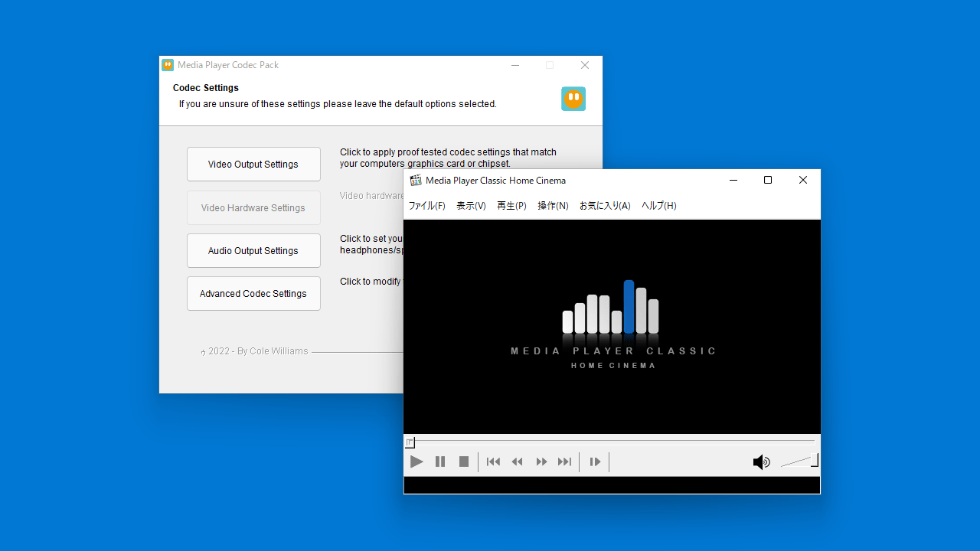Minimize the Media Player Classic Home Cinema window
Image resolution: width=980 pixels, height=551 pixels.
pyautogui.click(x=733, y=181)
